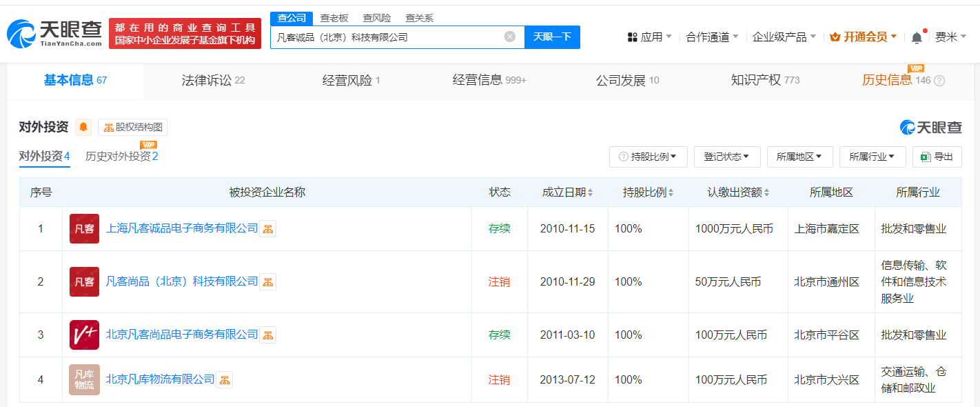Open the equity chart icon for 凡客尚品（北京）科技有限公司
This screenshot has width=980, height=407.
point(268,281)
